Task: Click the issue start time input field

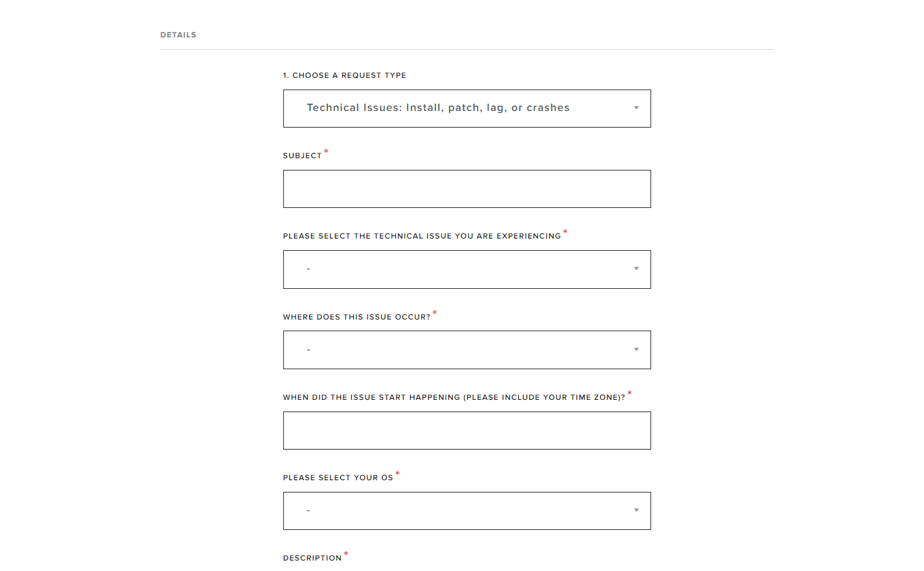Action: [x=467, y=431]
